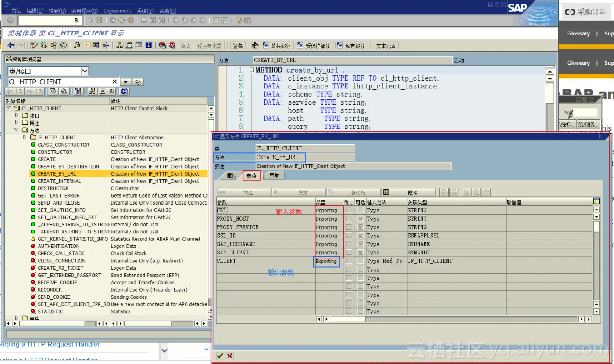Screen dimensions: 614x364
Task: Toggle the Optional checkbox for PROXY_SERVICE
Action: (x=360, y=227)
